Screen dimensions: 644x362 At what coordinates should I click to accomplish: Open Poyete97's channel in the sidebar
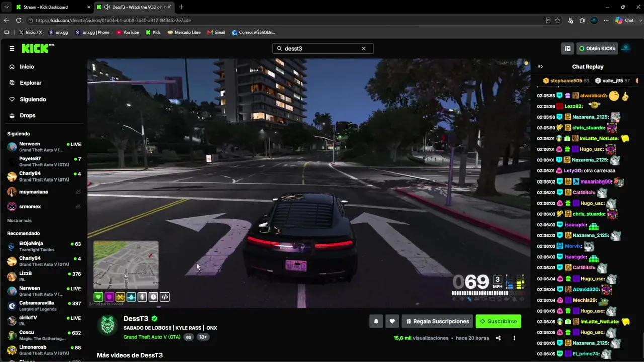click(44, 162)
